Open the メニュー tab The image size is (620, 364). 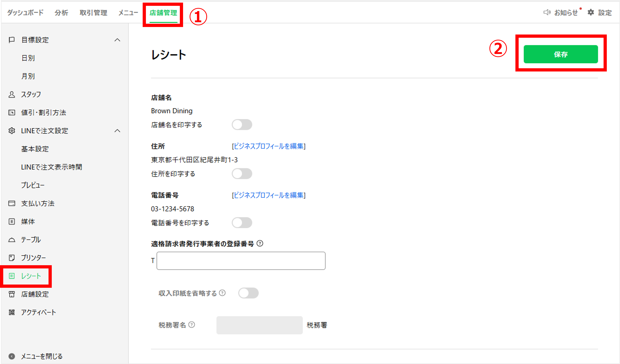(128, 13)
